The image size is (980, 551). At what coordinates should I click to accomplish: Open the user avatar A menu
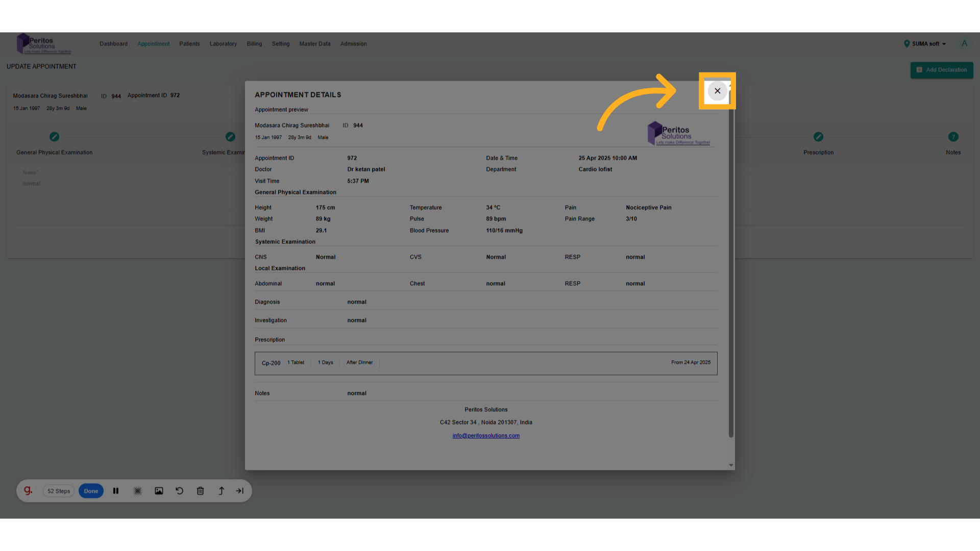pos(964,44)
